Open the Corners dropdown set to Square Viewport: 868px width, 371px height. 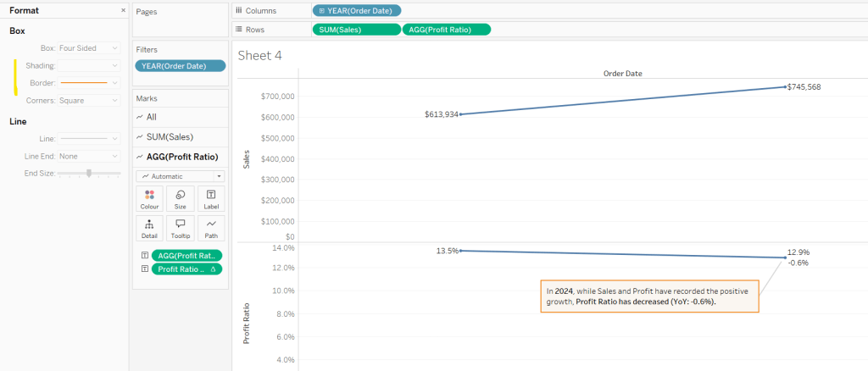pos(89,100)
